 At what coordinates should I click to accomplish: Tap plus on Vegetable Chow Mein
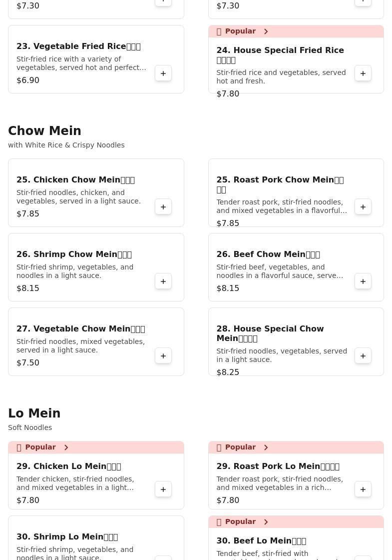163,356
